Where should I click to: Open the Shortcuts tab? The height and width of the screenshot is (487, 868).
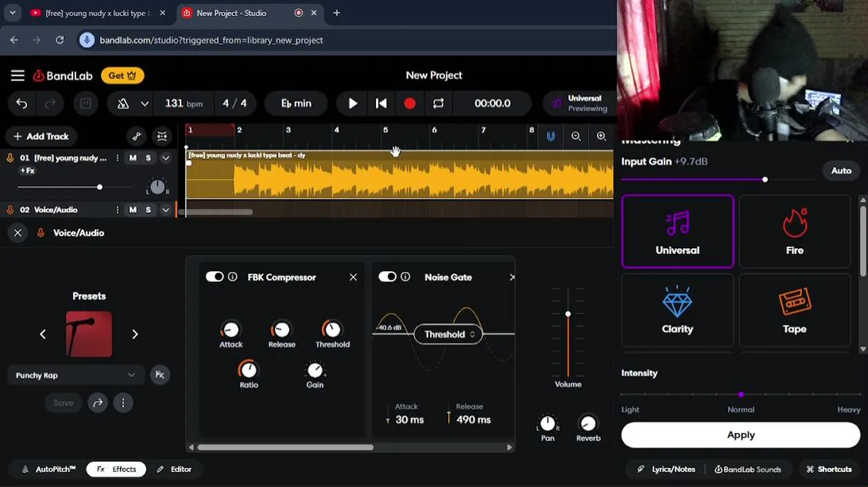829,469
